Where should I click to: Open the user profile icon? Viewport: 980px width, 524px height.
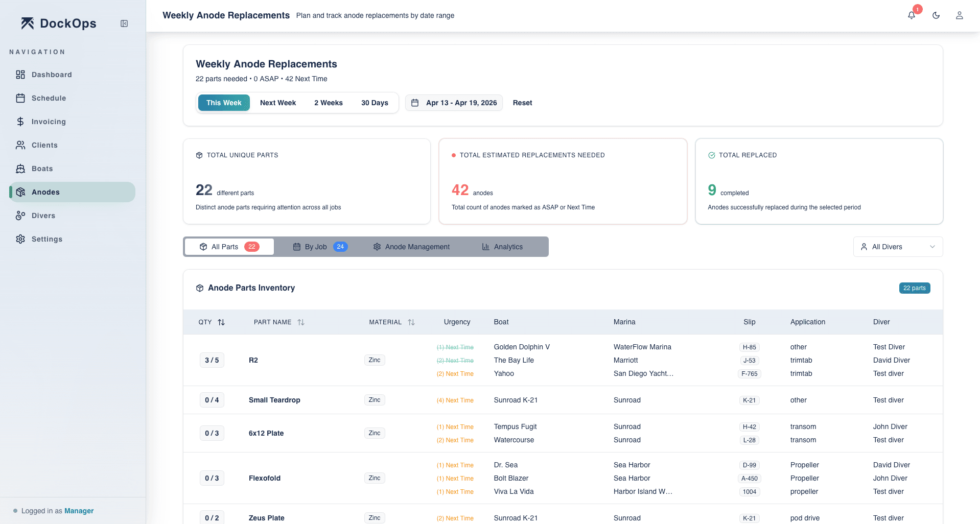[960, 15]
